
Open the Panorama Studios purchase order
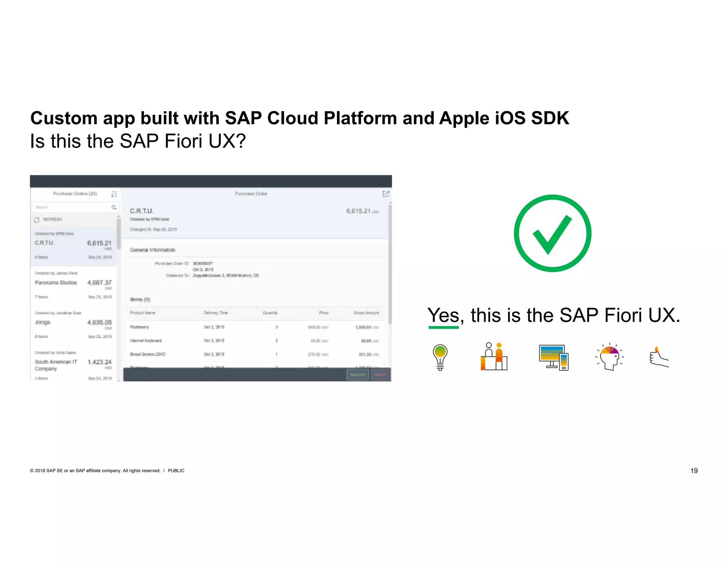(x=73, y=286)
